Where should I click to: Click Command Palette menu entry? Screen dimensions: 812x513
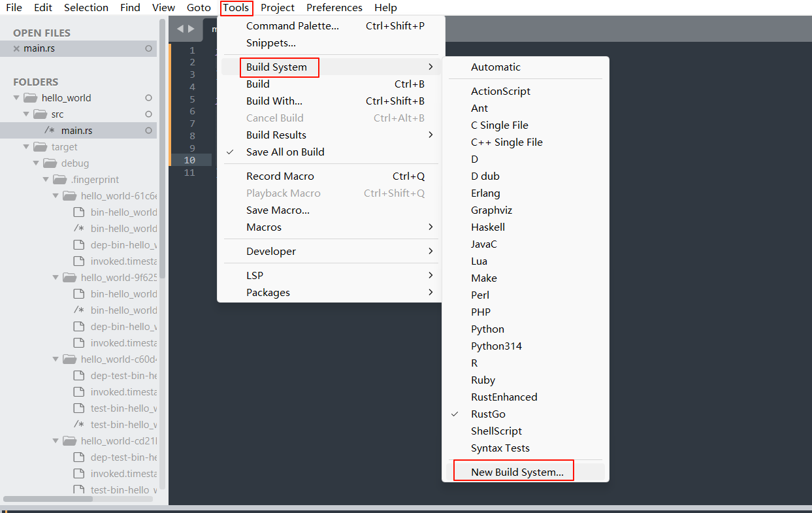293,26
